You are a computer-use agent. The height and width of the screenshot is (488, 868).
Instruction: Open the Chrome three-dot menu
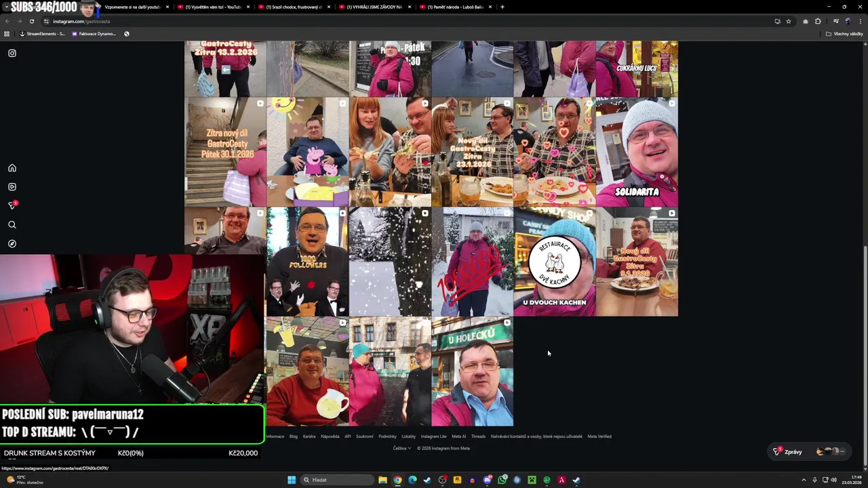[x=859, y=21]
